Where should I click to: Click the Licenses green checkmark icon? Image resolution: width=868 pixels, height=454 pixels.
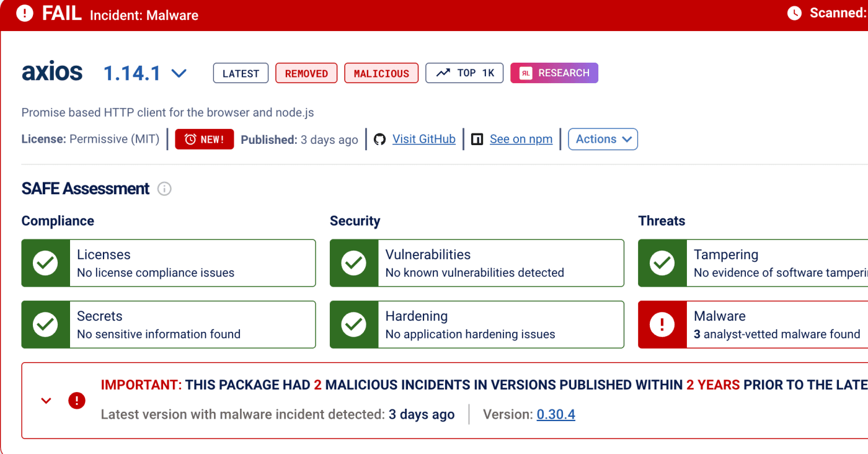[x=45, y=263]
